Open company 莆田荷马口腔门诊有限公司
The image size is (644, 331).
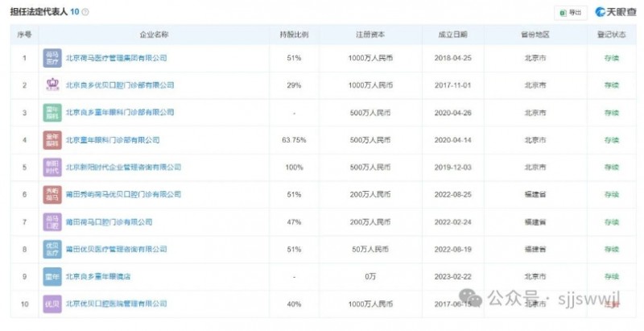tap(109, 221)
